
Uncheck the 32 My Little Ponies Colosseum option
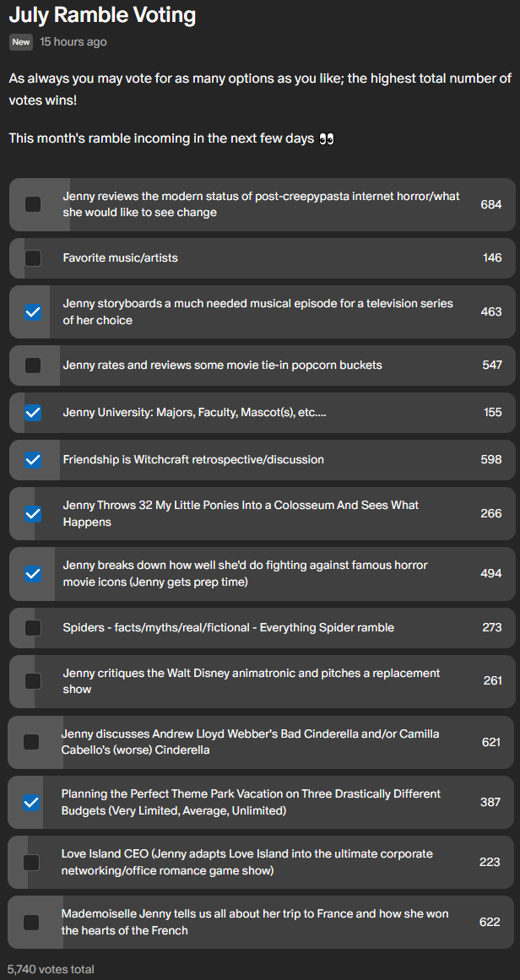[32, 514]
